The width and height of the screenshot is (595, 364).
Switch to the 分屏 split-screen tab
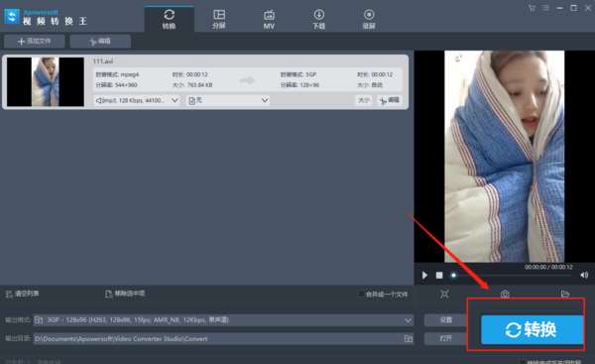click(219, 19)
